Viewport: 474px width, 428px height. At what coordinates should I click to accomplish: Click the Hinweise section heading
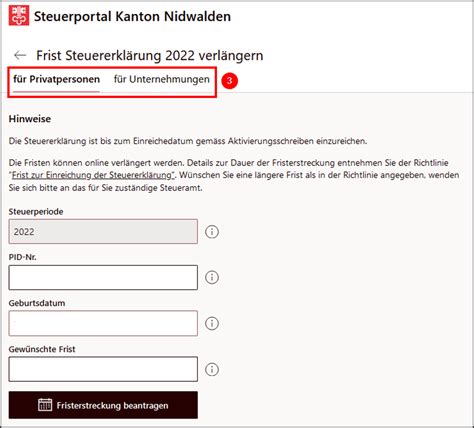tap(30, 119)
